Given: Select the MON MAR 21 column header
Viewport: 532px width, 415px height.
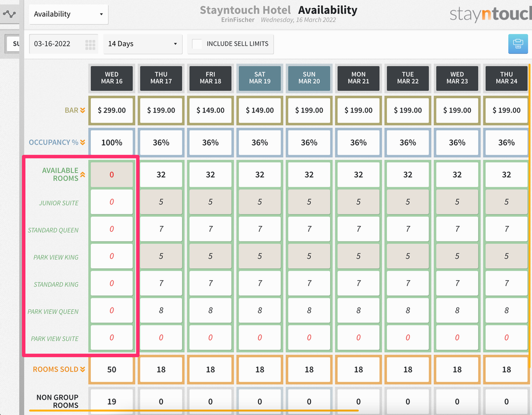Looking at the screenshot, I should tap(359, 78).
